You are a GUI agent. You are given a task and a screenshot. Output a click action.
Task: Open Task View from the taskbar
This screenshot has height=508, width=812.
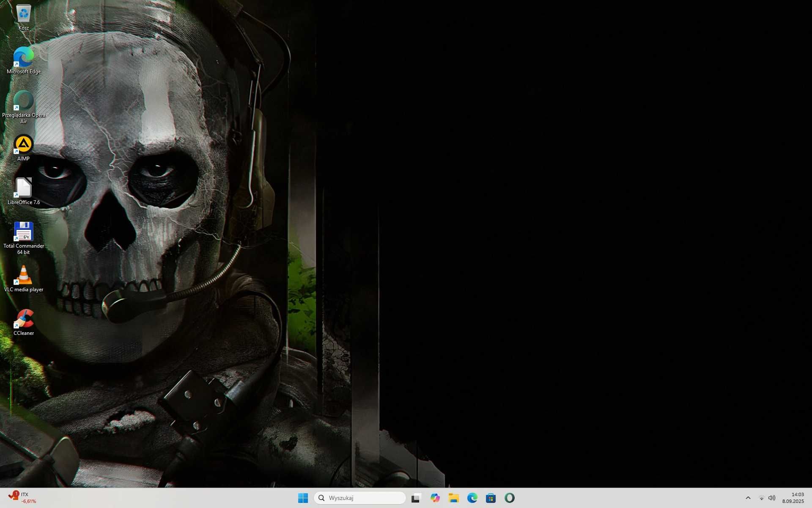tap(417, 498)
